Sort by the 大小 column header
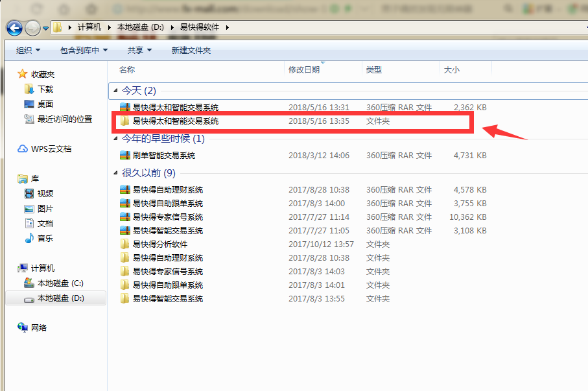This screenshot has width=588, height=391. (x=451, y=70)
